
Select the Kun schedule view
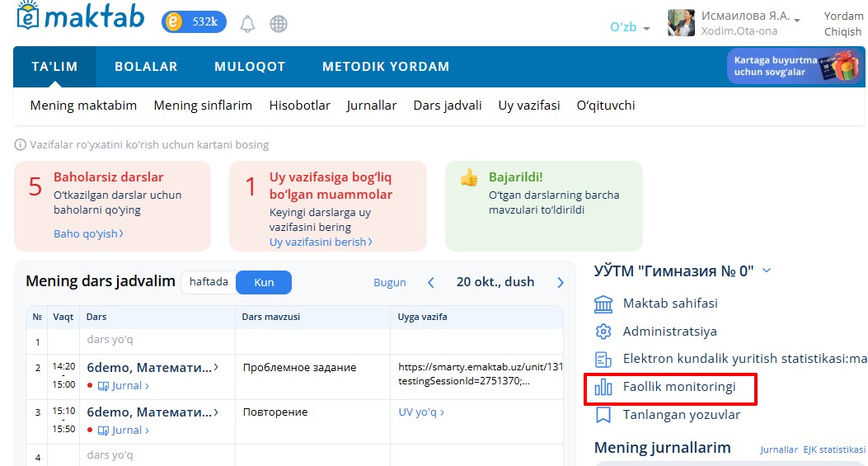pyautogui.click(x=264, y=282)
